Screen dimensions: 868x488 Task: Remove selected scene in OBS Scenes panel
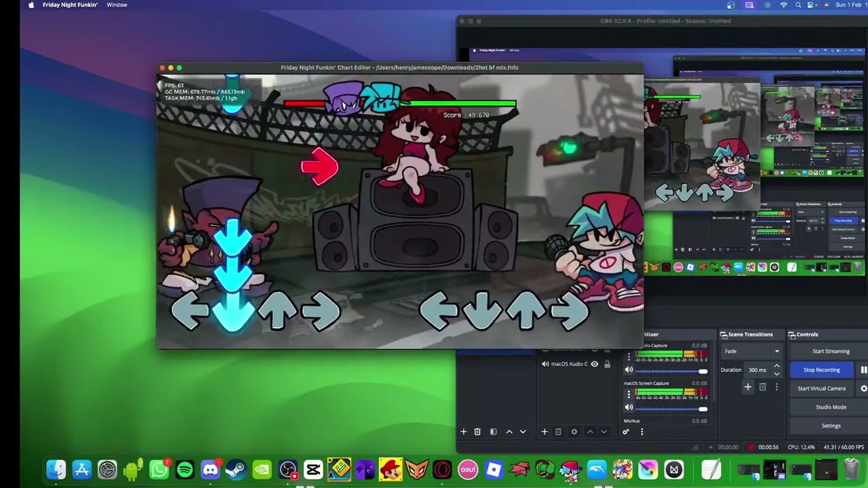[x=477, y=432]
